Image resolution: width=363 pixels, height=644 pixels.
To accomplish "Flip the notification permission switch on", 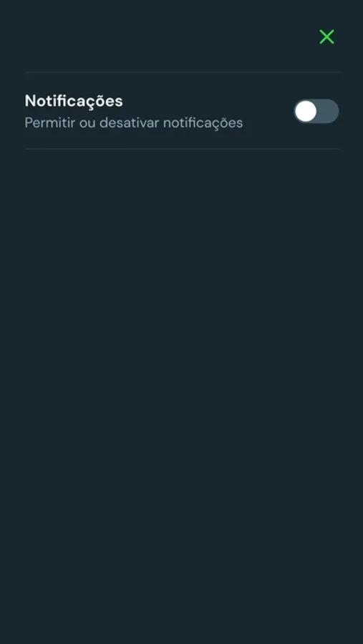I will (x=316, y=112).
